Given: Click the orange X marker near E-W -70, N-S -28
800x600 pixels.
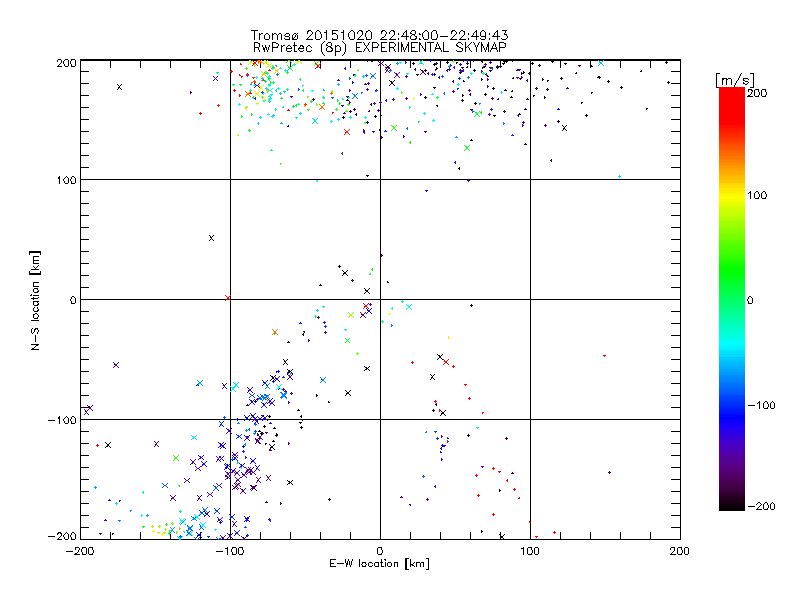Looking at the screenshot, I should coord(275,332).
